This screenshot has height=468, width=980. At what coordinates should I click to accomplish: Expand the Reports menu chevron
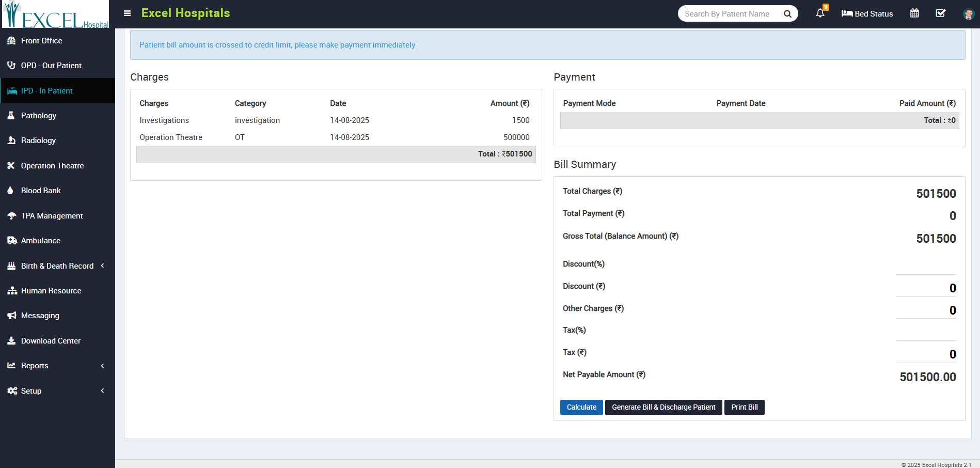103,366
